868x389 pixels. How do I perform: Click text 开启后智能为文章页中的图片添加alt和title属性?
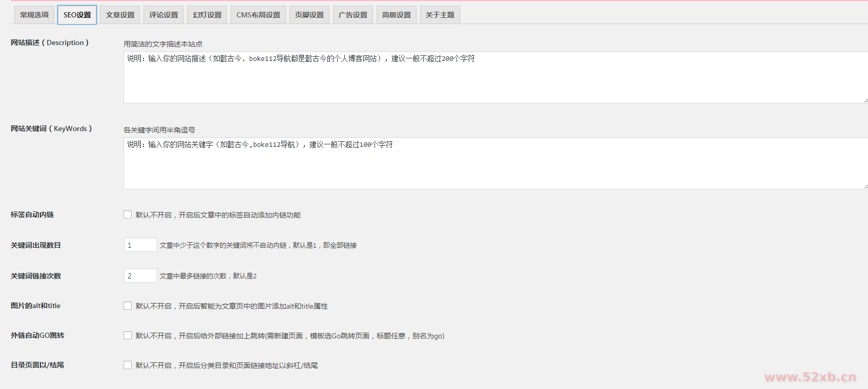point(253,306)
